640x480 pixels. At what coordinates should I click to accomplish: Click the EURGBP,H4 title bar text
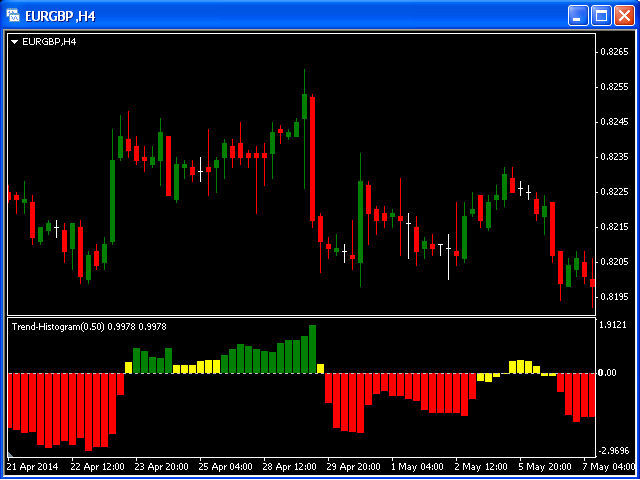(x=70, y=15)
